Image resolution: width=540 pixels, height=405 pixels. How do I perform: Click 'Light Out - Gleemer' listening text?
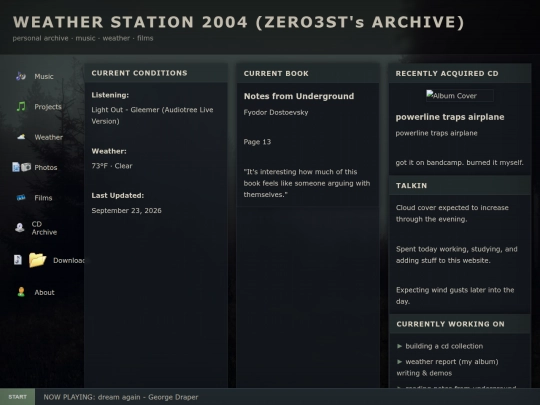point(152,115)
